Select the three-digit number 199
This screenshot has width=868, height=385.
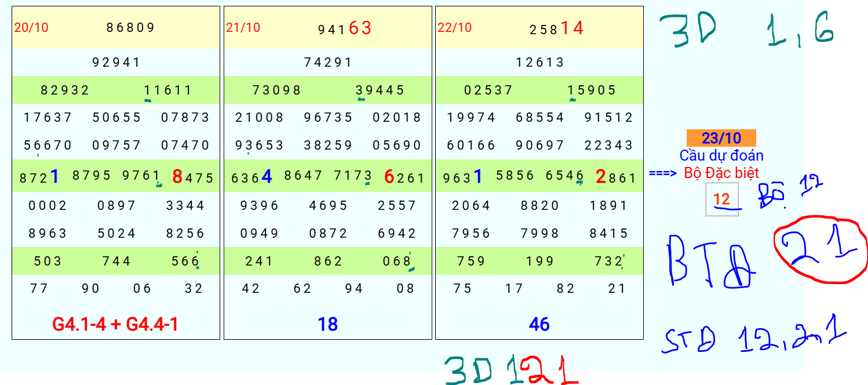click(540, 261)
